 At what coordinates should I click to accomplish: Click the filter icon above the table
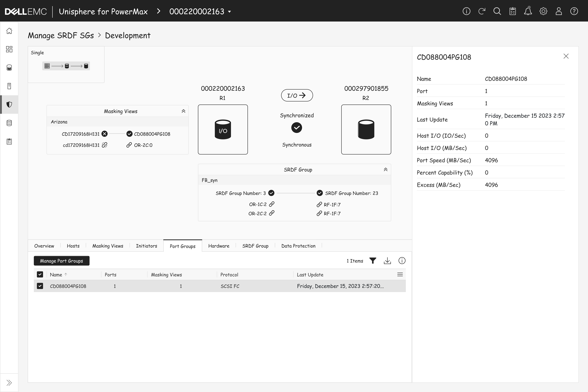(373, 261)
